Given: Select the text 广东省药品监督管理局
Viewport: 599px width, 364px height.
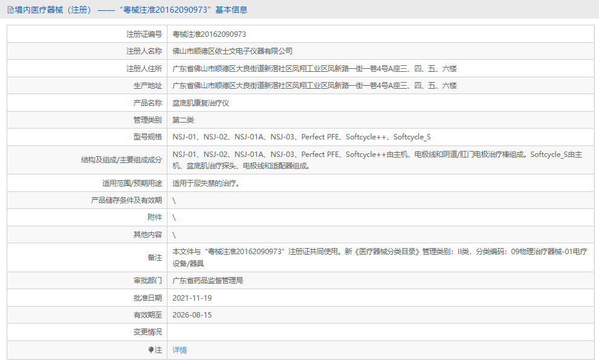Looking at the screenshot, I should (x=207, y=281).
